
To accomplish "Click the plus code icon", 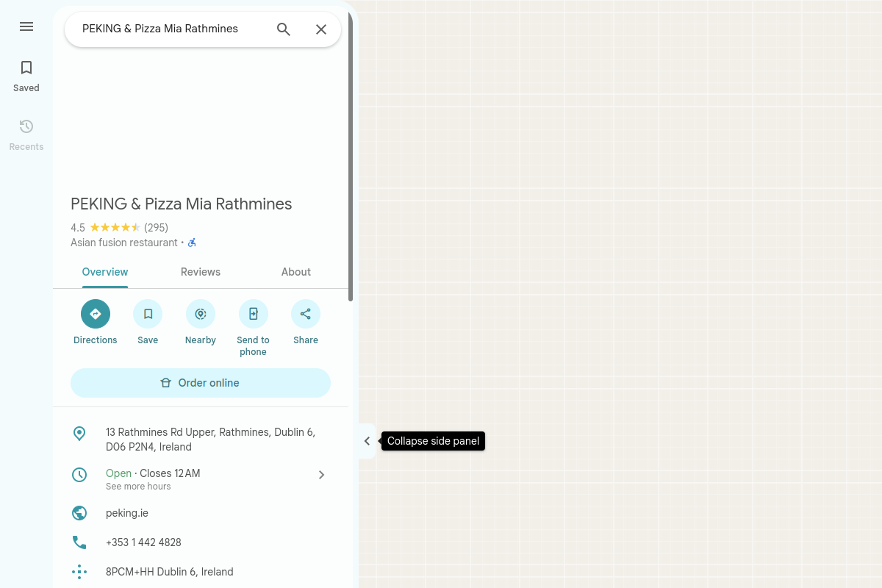I will point(79,572).
